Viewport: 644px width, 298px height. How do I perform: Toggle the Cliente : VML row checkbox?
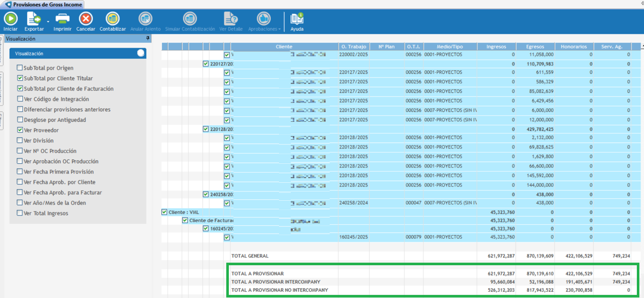tap(164, 212)
